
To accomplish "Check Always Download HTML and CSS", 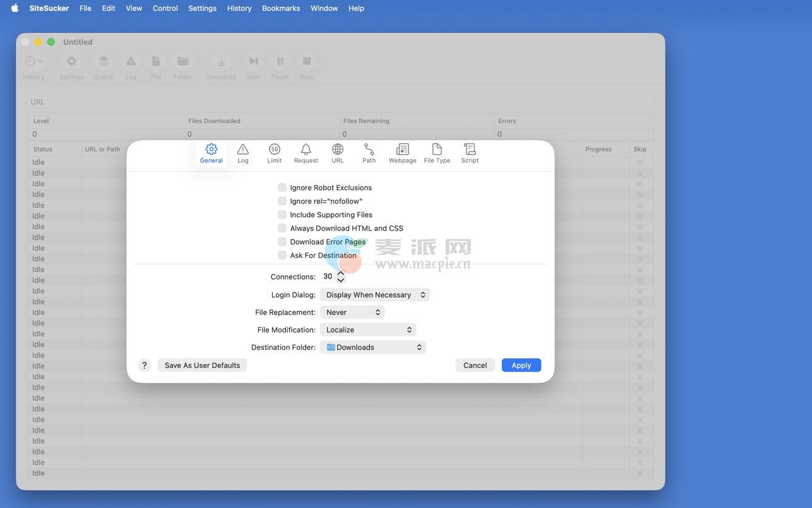I will pos(282,228).
